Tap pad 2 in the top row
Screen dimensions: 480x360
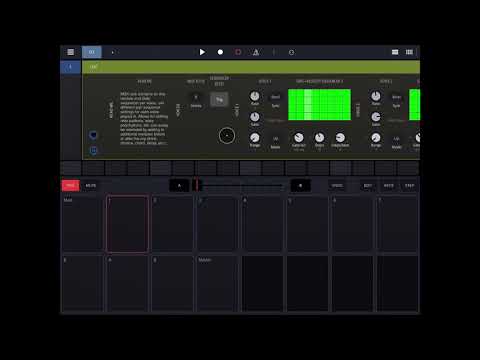tap(172, 223)
